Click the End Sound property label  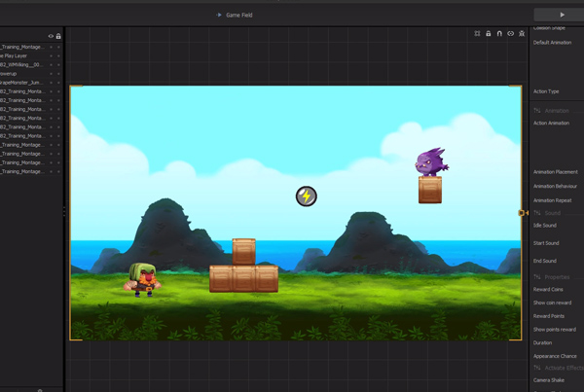pyautogui.click(x=545, y=261)
